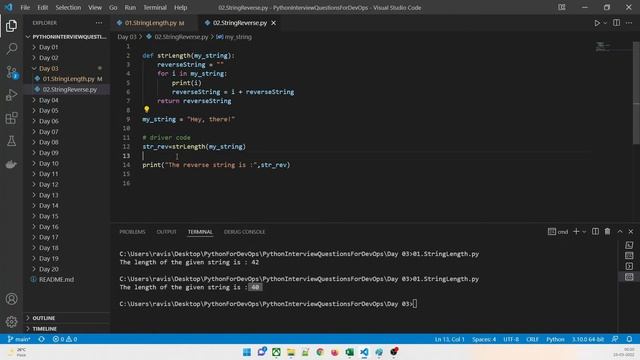The width and height of the screenshot is (640, 360).
Task: Open Windows Start button on taskbar
Action: pos(247,352)
